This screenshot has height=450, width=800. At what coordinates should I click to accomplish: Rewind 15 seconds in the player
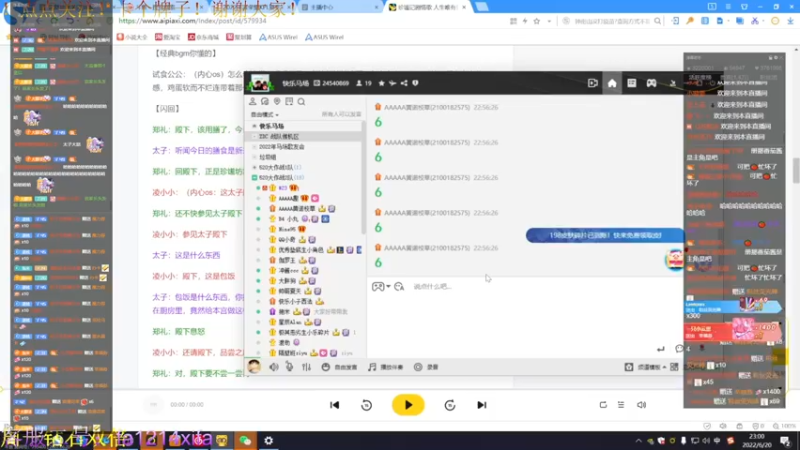[366, 405]
